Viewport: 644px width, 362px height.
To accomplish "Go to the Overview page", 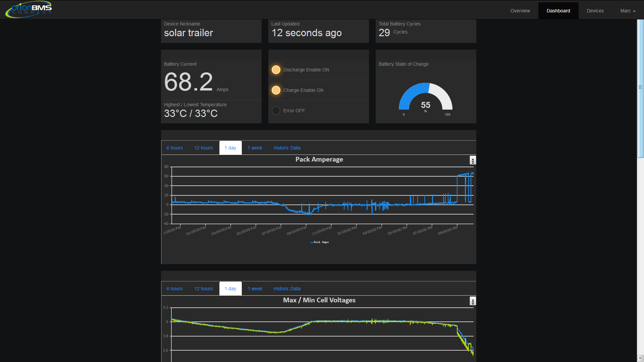I will [520, 11].
